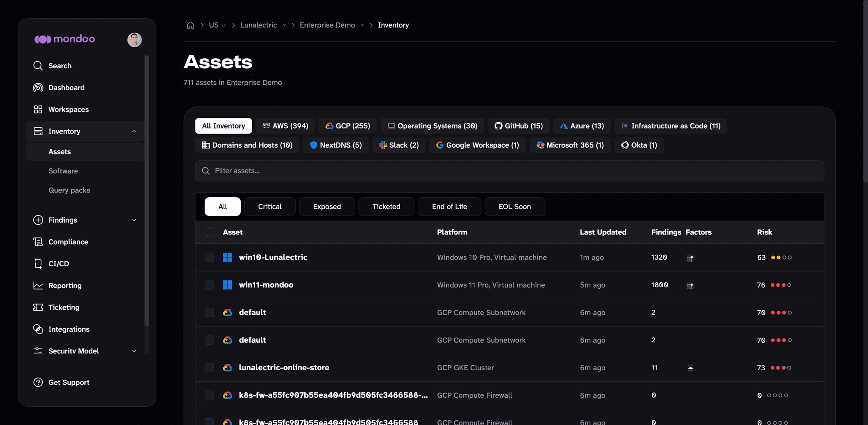Screen dimensions: 868x425
Task: Click the sidebar navigation scrollbar
Action: point(147,191)
